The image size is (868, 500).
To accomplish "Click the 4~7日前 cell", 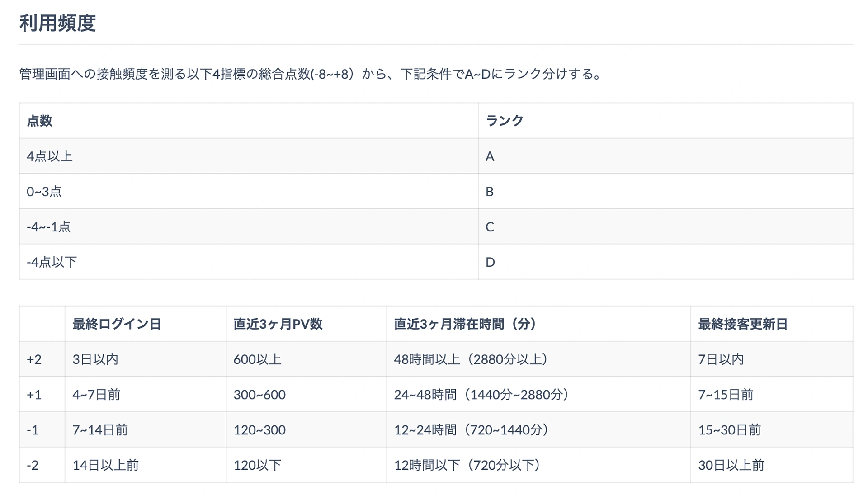I will (146, 394).
